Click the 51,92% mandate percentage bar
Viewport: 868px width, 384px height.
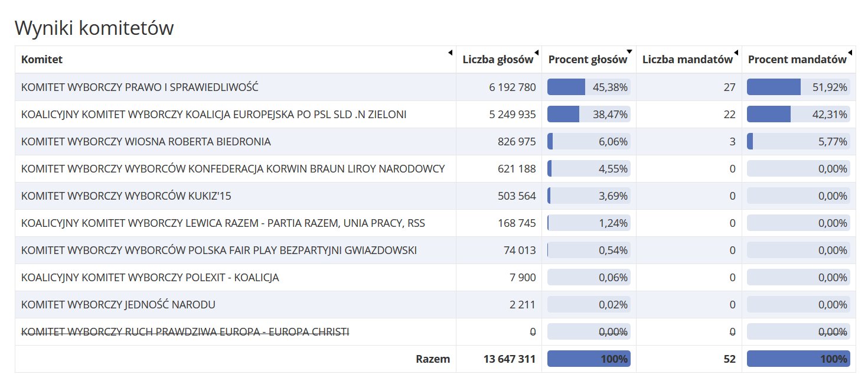[798, 87]
